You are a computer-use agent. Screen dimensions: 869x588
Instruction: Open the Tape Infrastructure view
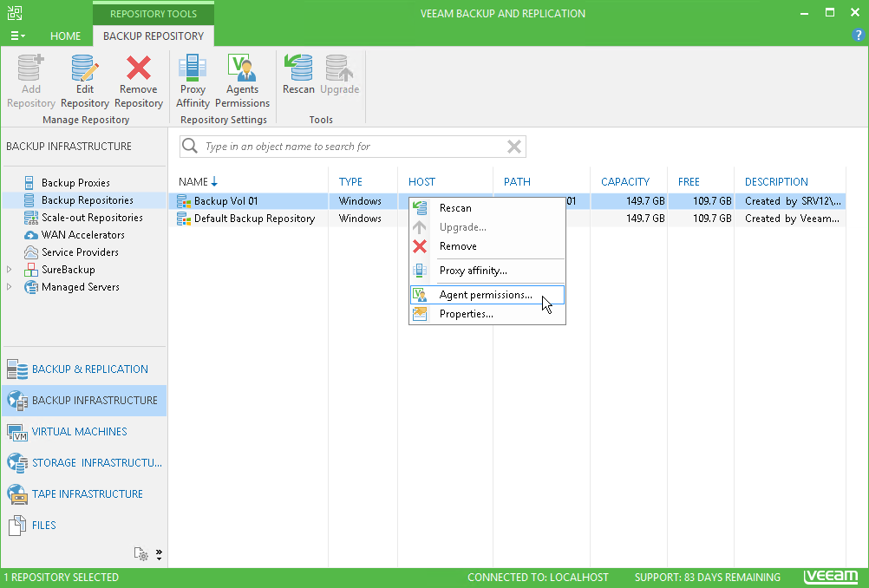tap(83, 493)
